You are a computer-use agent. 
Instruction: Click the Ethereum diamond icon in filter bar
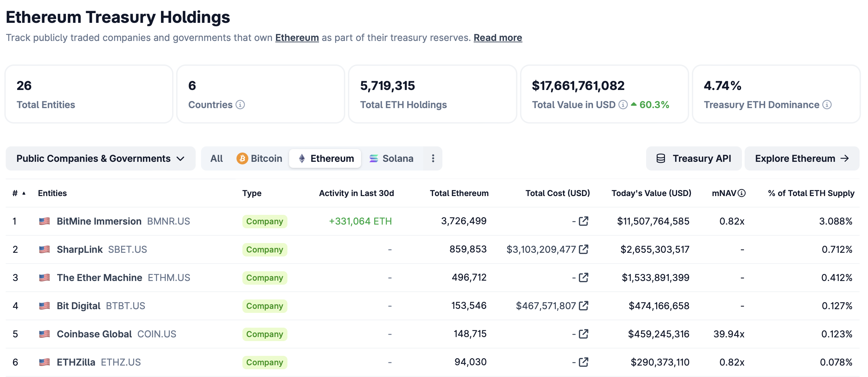(302, 158)
